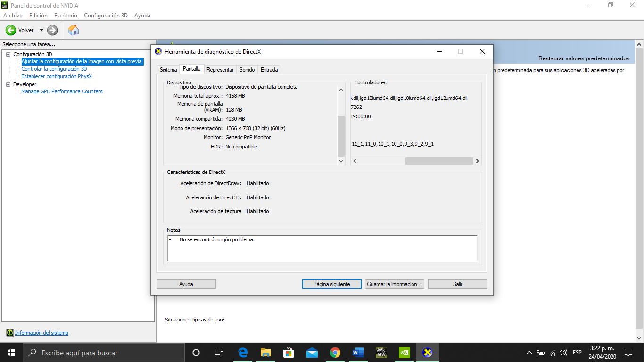
Task: Click the 1366 x 768 presentation mode value
Action: click(256, 128)
